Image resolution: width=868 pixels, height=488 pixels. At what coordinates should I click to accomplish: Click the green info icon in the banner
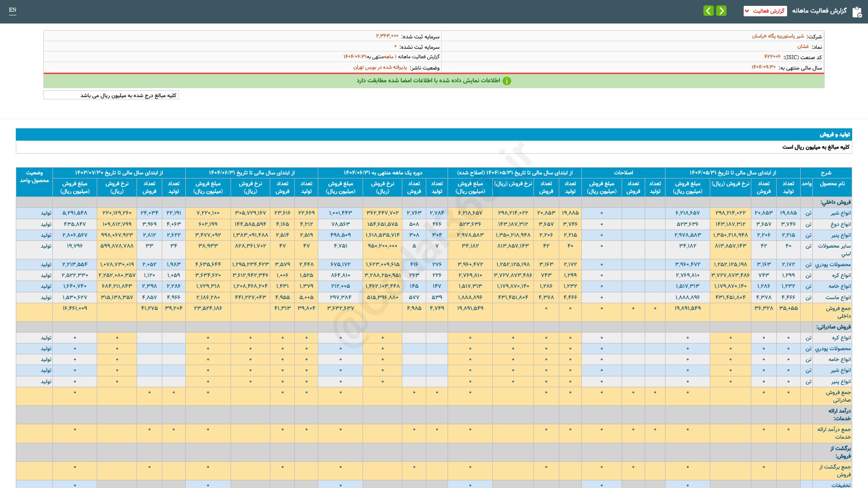click(507, 81)
